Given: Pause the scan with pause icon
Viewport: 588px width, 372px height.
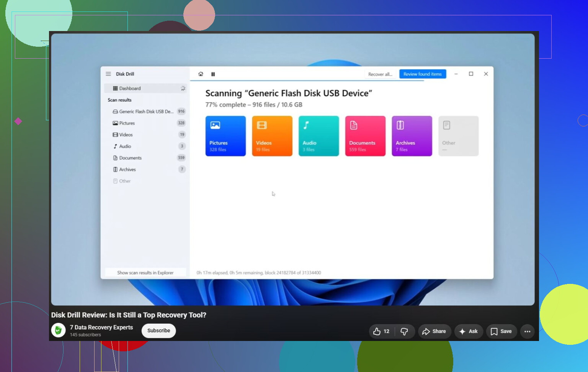Looking at the screenshot, I should click(213, 74).
